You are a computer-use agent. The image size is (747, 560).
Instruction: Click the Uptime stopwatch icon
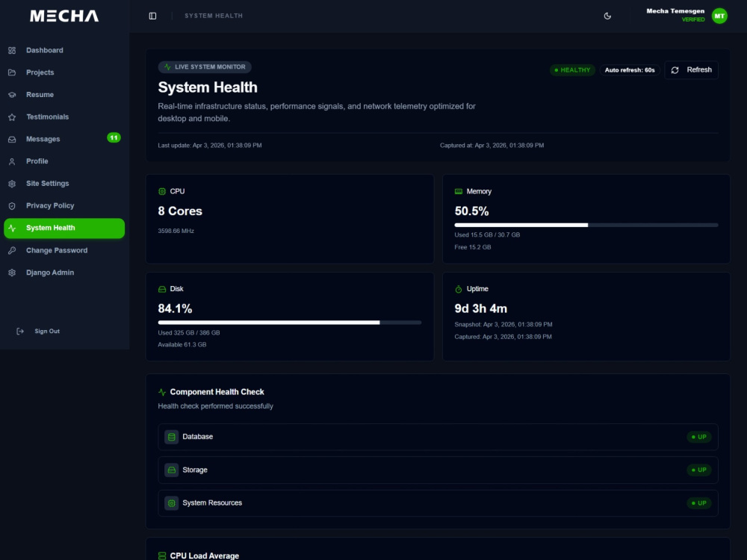[x=459, y=289]
